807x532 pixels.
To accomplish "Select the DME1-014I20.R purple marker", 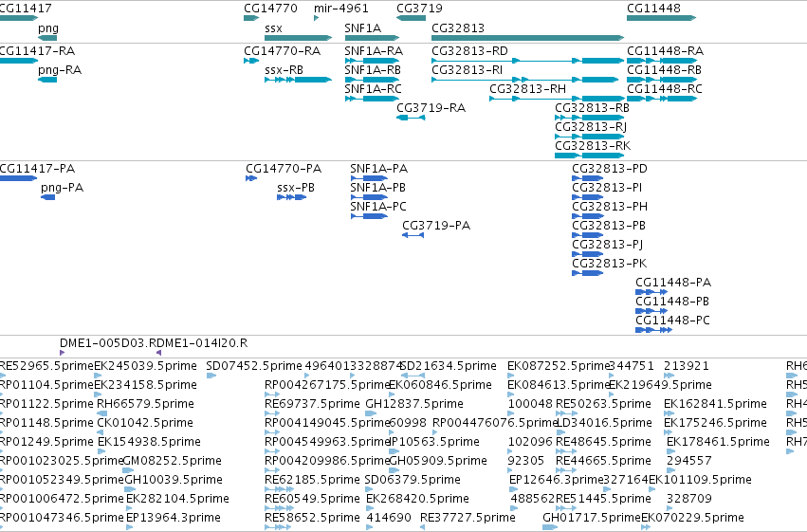I will [x=158, y=353].
